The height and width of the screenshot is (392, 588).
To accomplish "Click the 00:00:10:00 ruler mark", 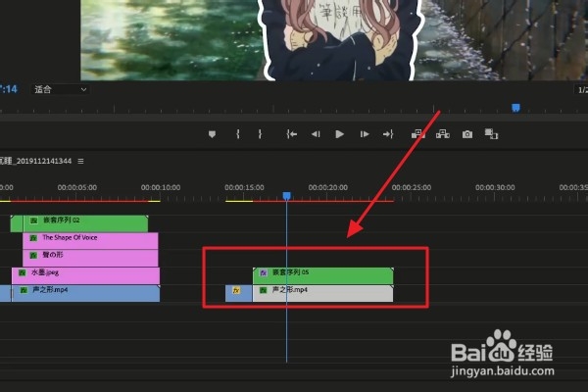I will point(161,187).
